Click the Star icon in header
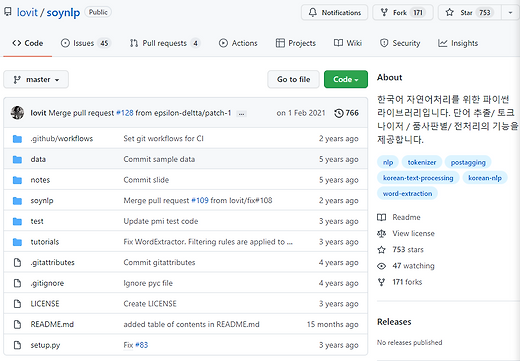Viewport: 520px width, 361px height. tap(450, 13)
